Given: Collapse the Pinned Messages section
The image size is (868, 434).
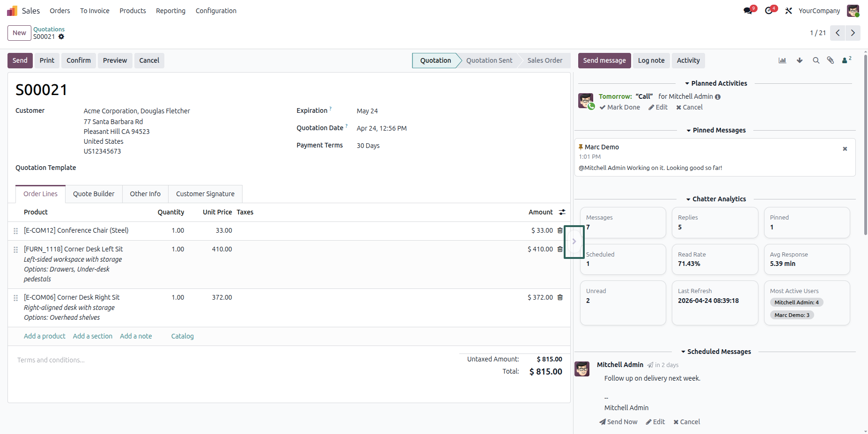Looking at the screenshot, I should click(716, 130).
